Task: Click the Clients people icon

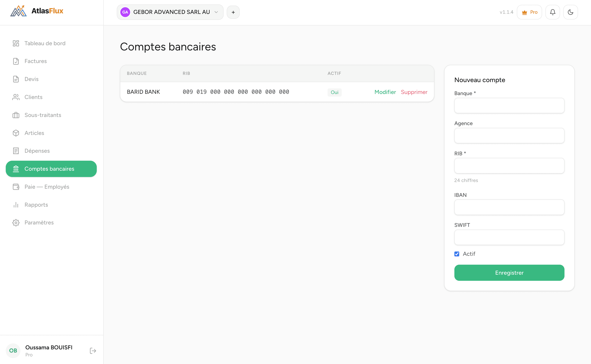Action: click(16, 97)
